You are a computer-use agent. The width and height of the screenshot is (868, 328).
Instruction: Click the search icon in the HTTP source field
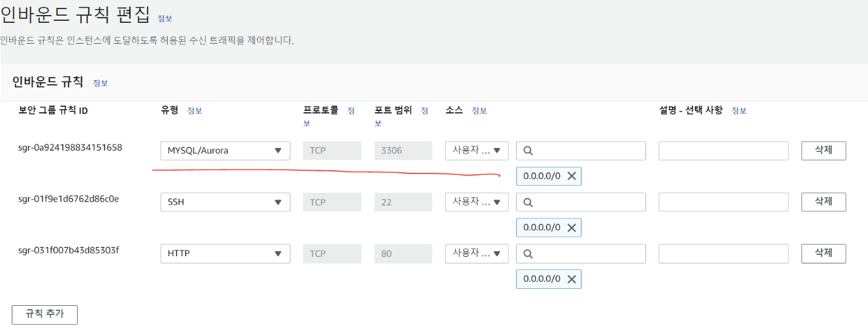(x=528, y=254)
